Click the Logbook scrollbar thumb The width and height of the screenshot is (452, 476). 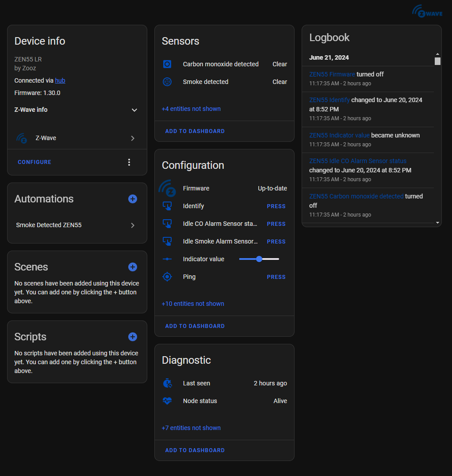437,61
